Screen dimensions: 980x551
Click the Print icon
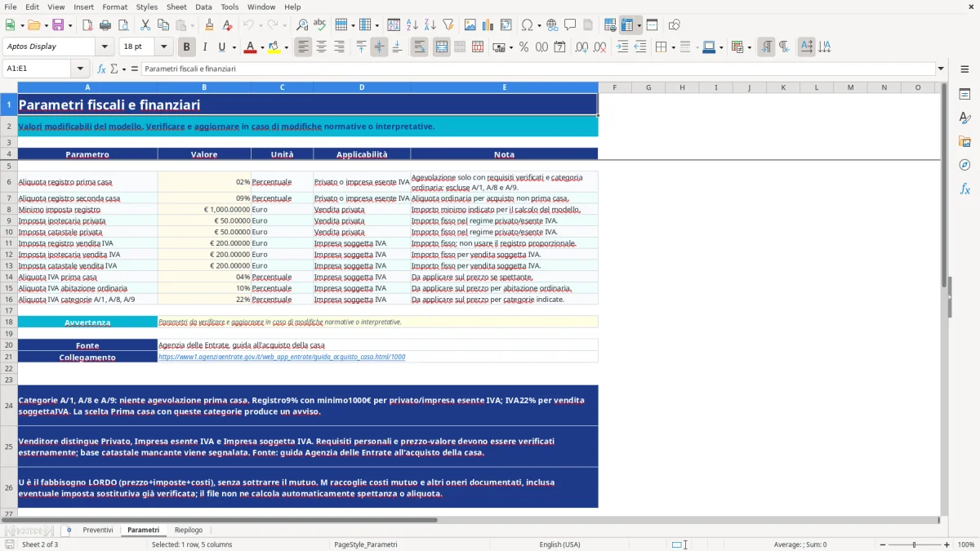point(105,25)
